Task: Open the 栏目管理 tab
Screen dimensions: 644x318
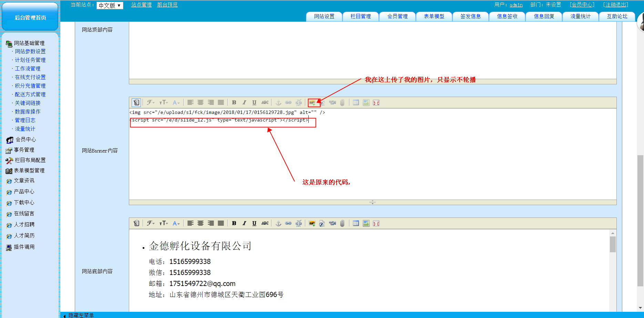Action: pos(361,17)
